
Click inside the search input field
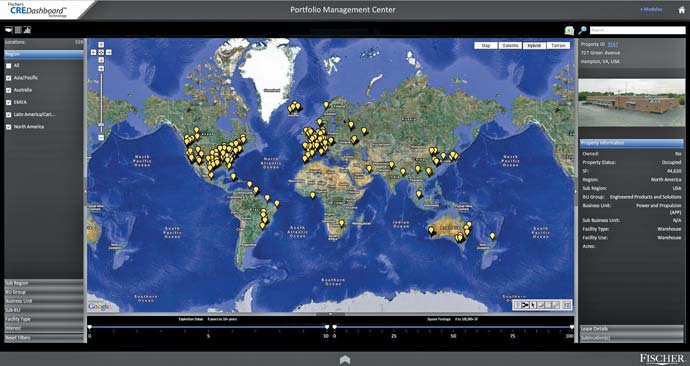pos(637,30)
